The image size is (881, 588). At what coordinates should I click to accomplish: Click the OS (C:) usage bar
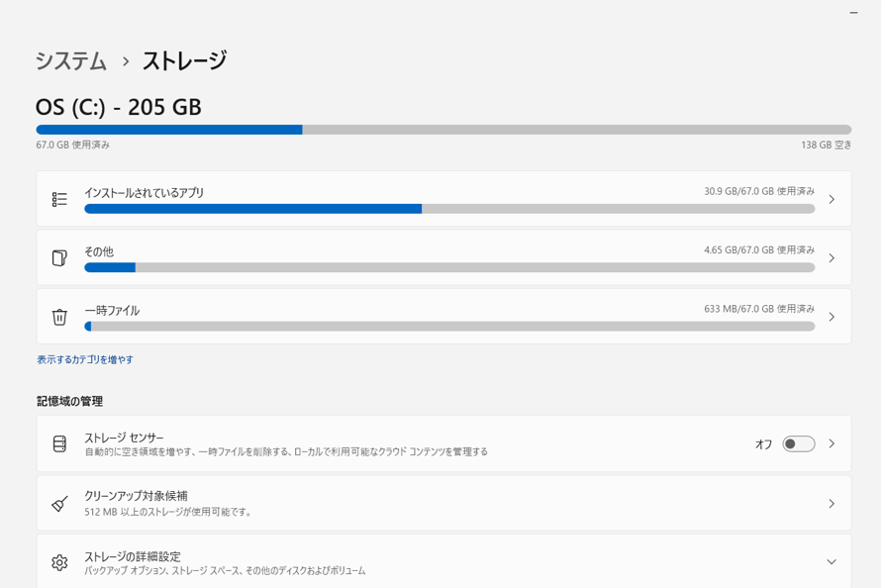[443, 130]
